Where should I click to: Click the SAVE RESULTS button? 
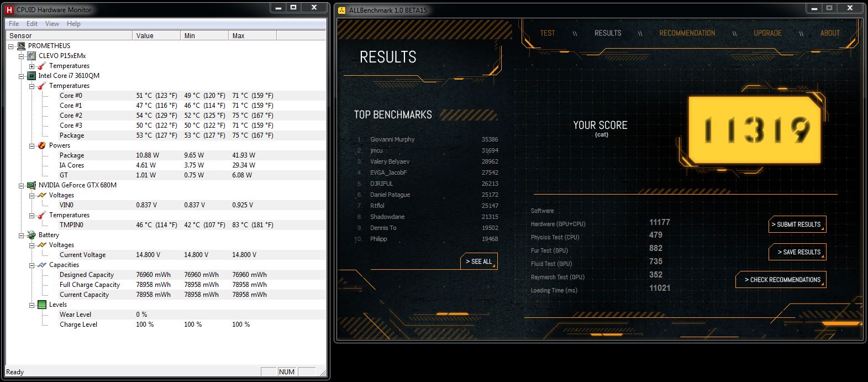coord(797,252)
